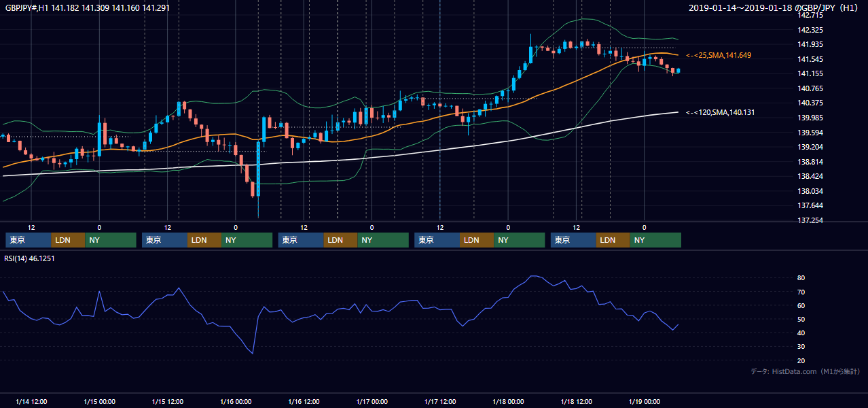Click price axis value 138.814

click(x=811, y=162)
